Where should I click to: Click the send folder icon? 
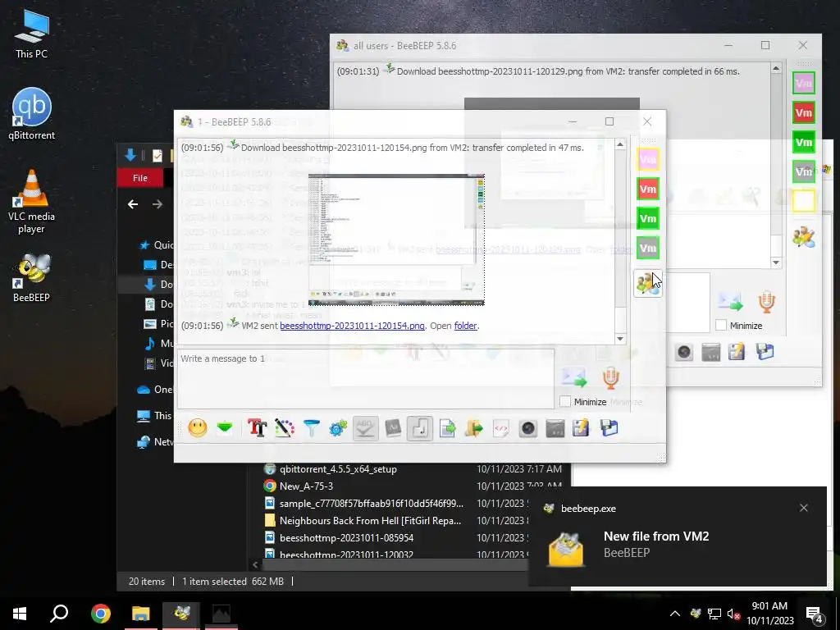[474, 428]
